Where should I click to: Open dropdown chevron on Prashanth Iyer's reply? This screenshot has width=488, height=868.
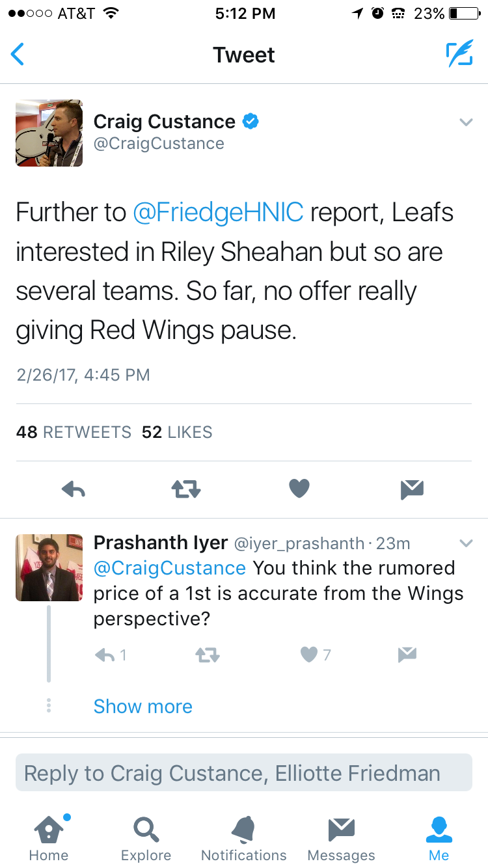pos(466,543)
